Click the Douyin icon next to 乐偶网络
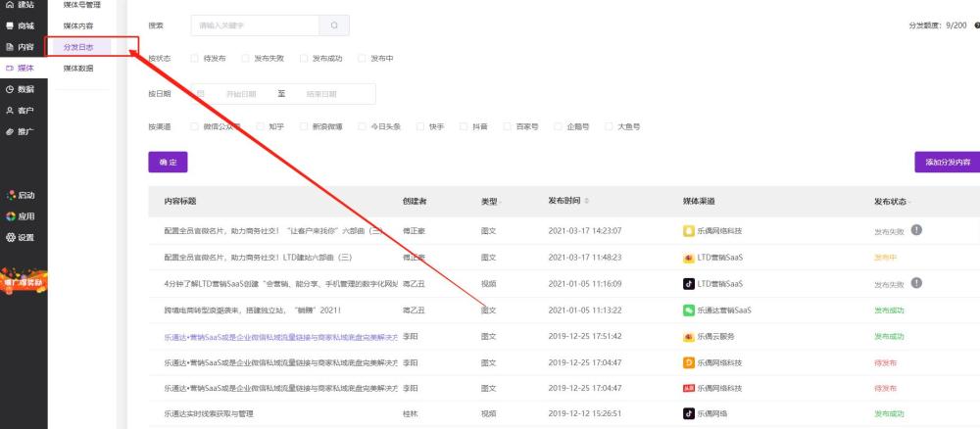980x429 pixels. pyautogui.click(x=688, y=413)
